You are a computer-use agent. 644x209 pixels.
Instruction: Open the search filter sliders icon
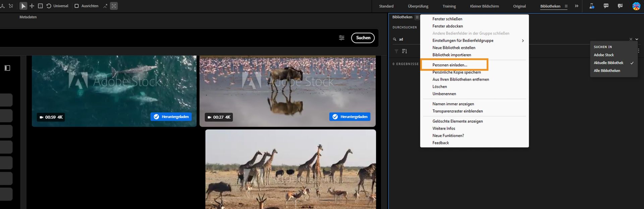pyautogui.click(x=341, y=38)
